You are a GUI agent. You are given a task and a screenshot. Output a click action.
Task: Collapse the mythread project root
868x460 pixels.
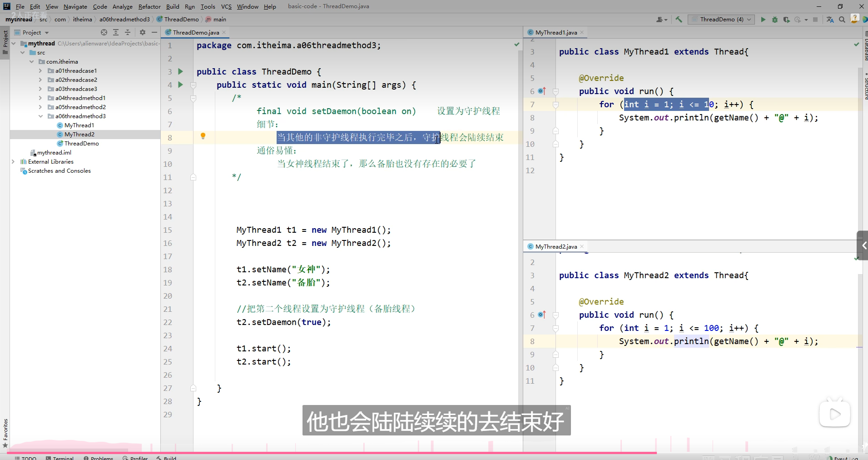click(x=13, y=44)
